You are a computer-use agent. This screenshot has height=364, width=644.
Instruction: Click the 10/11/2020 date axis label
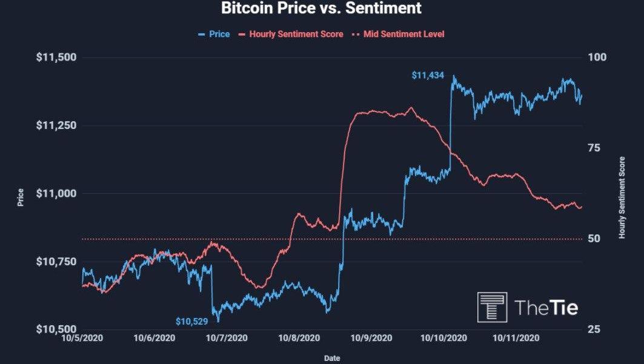[516, 338]
